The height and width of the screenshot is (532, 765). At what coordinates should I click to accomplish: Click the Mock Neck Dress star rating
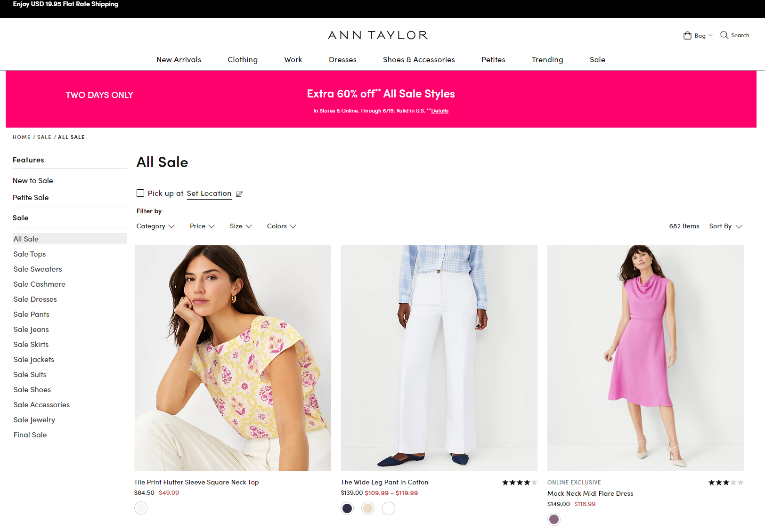click(726, 483)
